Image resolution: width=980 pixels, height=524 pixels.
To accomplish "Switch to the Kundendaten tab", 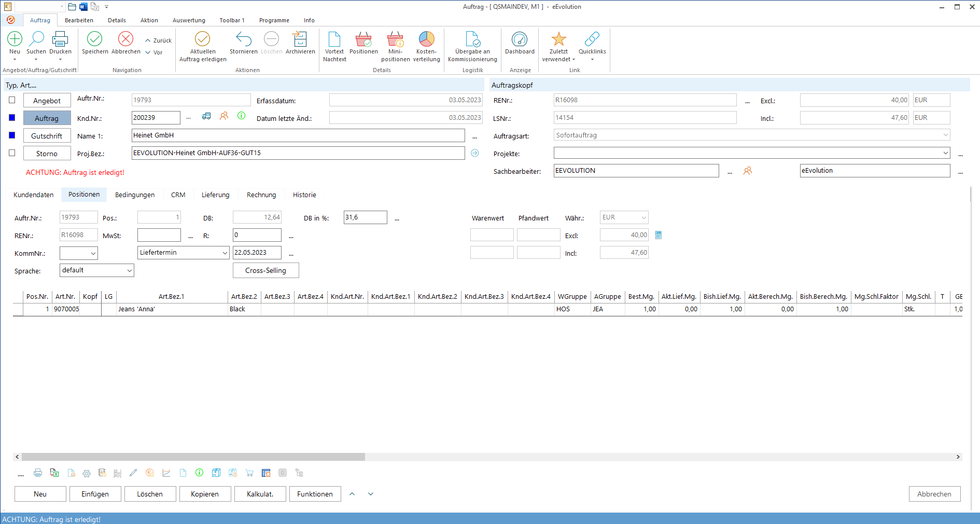I will point(34,195).
